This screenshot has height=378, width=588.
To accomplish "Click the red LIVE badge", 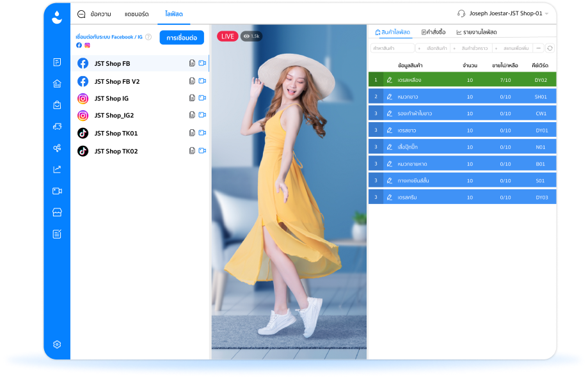I will click(x=228, y=36).
